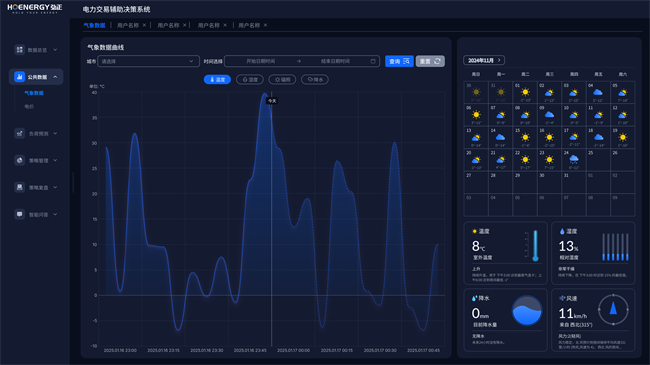Screen dimensions: 650x365
Task: Click the 数据总览 dashboard sidebar icon
Action: (x=19, y=50)
